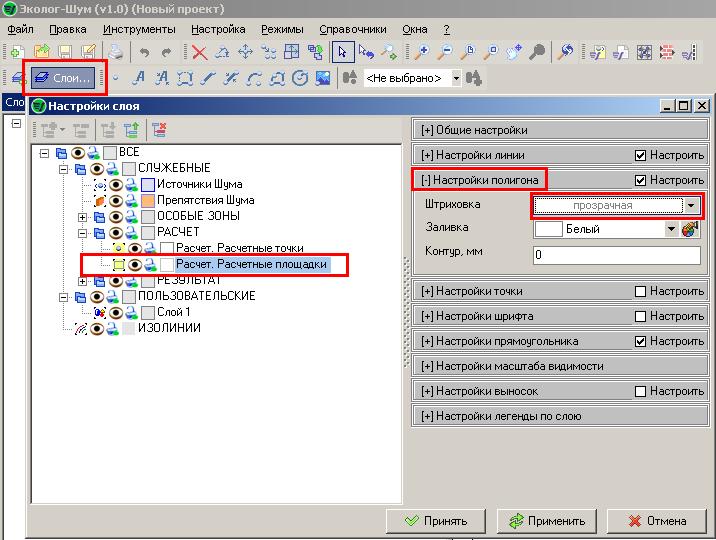Click the binoculars search icon
This screenshot has width=716, height=540.
(x=349, y=77)
